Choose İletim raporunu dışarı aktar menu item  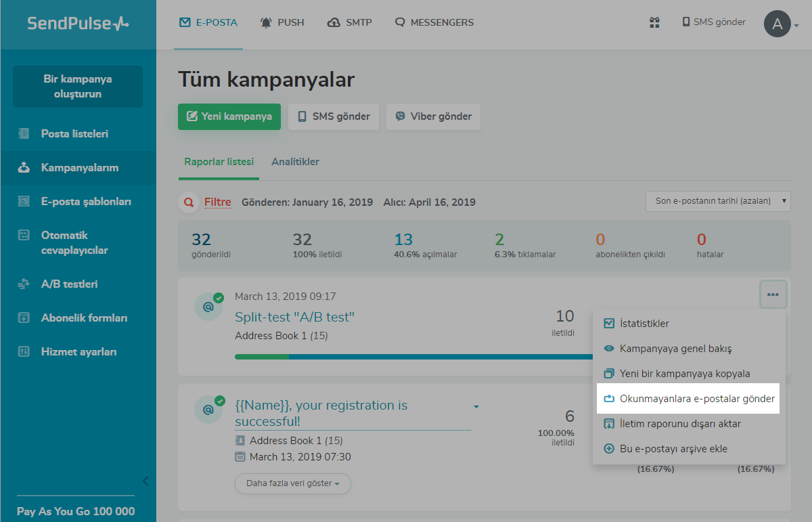pos(689,424)
